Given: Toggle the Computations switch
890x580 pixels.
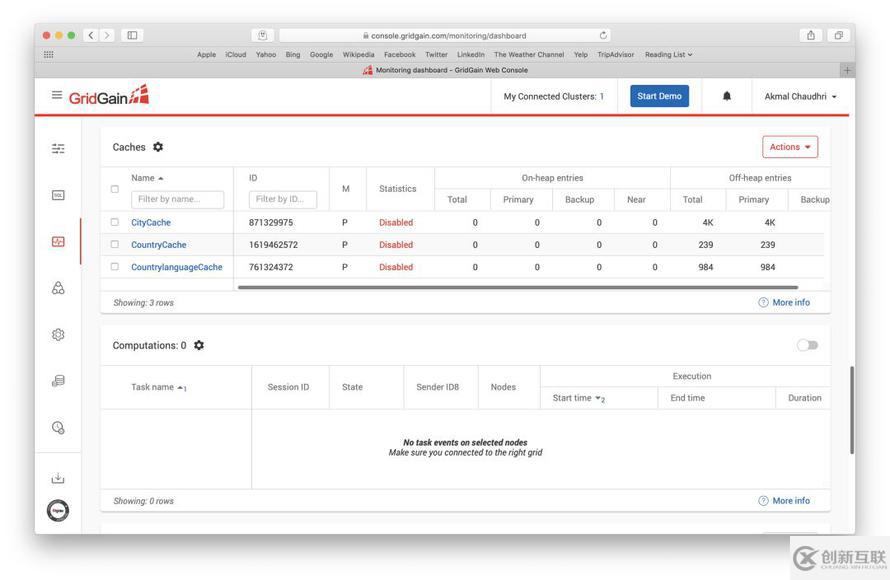Looking at the screenshot, I should (x=807, y=345).
